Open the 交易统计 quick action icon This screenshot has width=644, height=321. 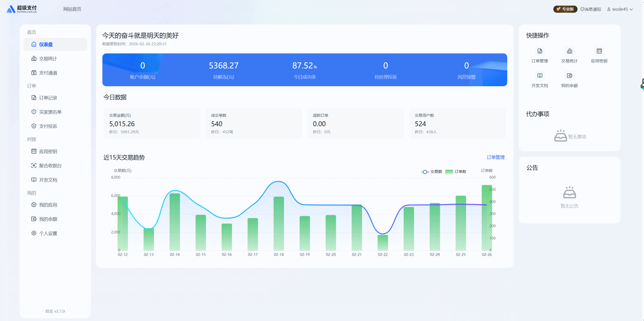[569, 51]
